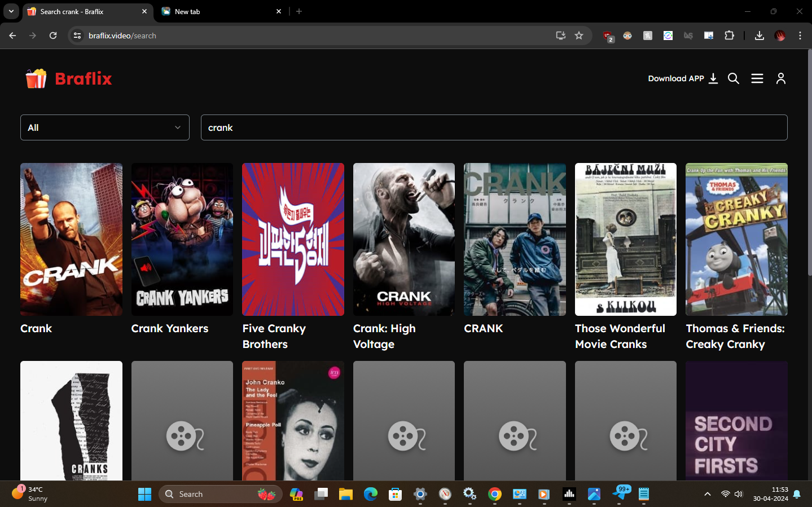Open a new browser tab

point(299,11)
